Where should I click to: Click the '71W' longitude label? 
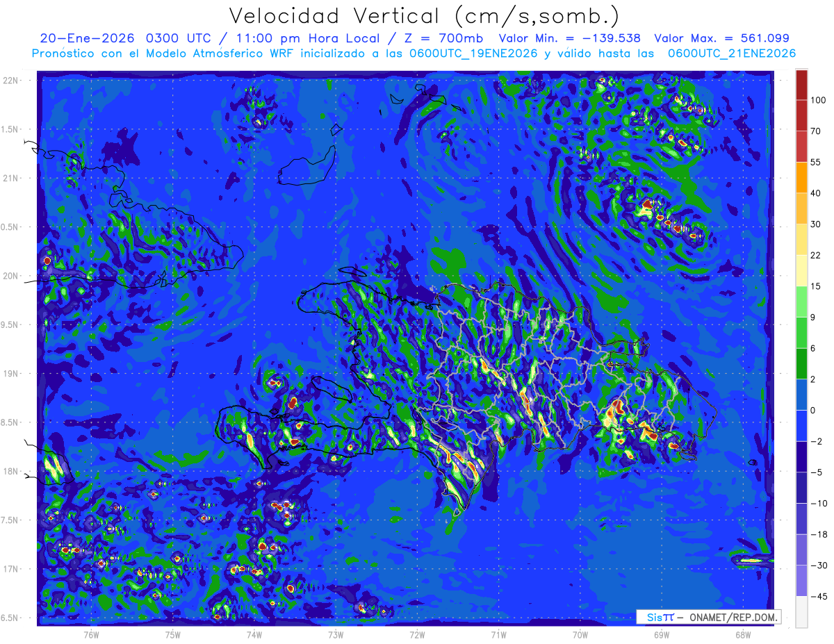point(498,634)
